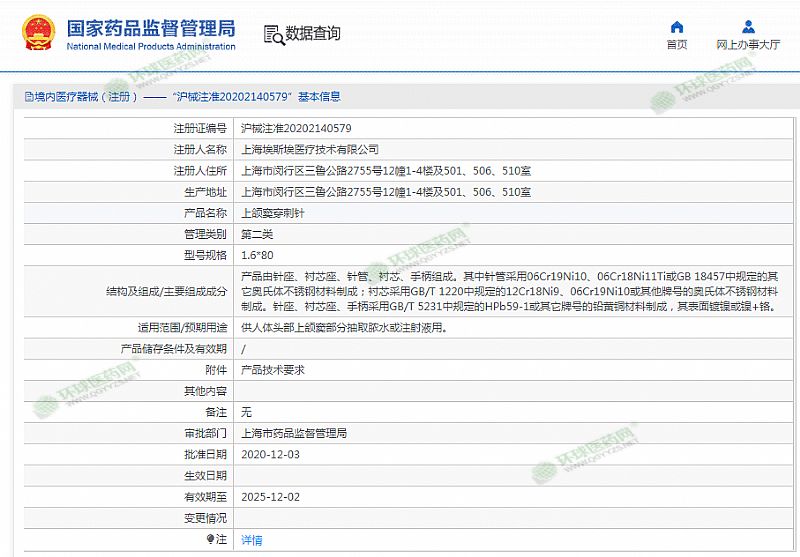The width and height of the screenshot is (800, 557).
Task: Open the 数据查询 search icon
Action: click(273, 34)
